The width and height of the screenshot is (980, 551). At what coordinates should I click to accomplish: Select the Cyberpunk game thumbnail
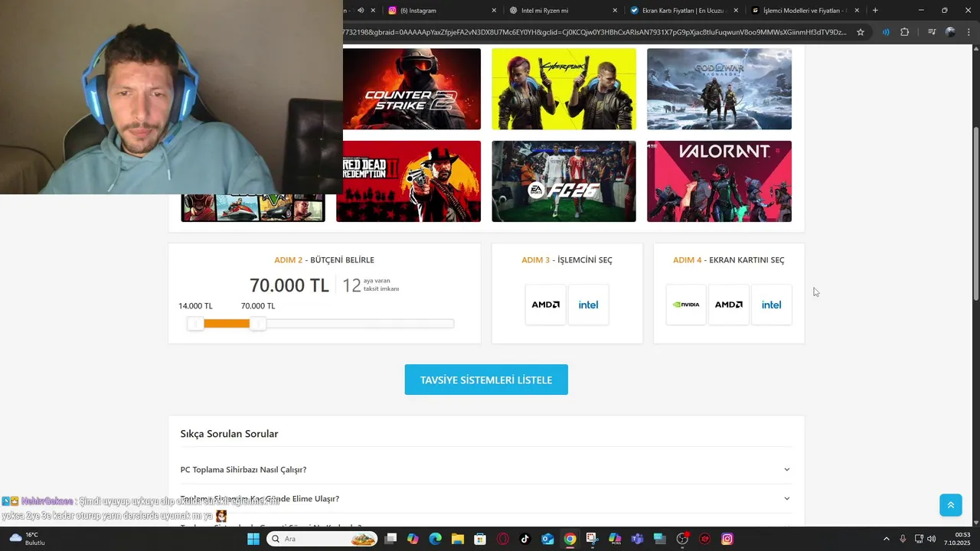pyautogui.click(x=563, y=89)
